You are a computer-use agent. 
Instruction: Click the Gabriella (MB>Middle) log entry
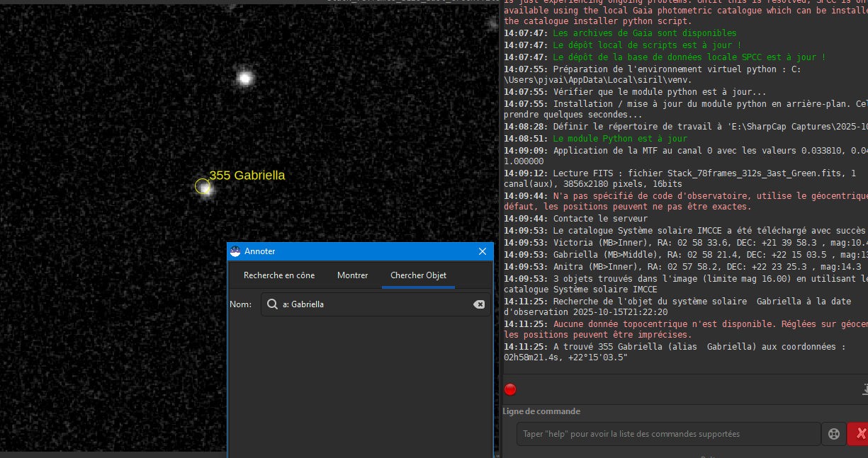[685, 255]
